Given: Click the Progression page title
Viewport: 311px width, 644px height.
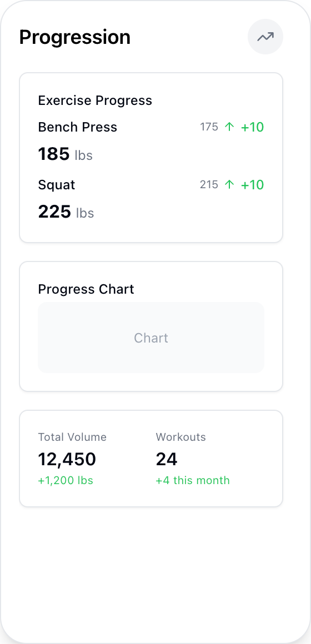Looking at the screenshot, I should 75,37.
